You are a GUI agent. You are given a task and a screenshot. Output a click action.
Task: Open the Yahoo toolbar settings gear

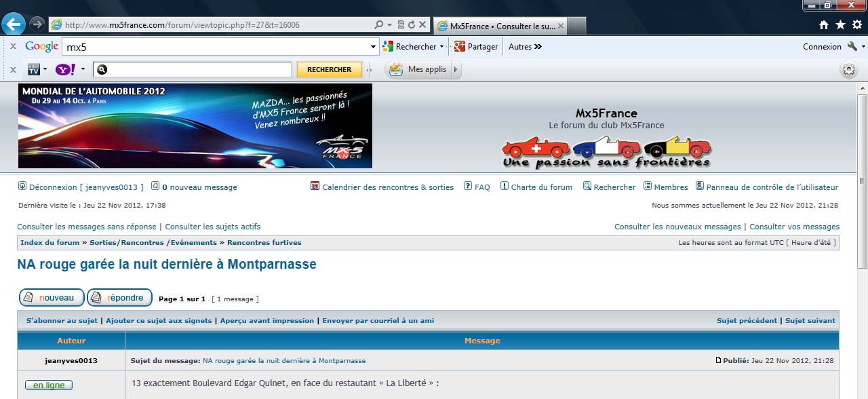[x=848, y=69]
